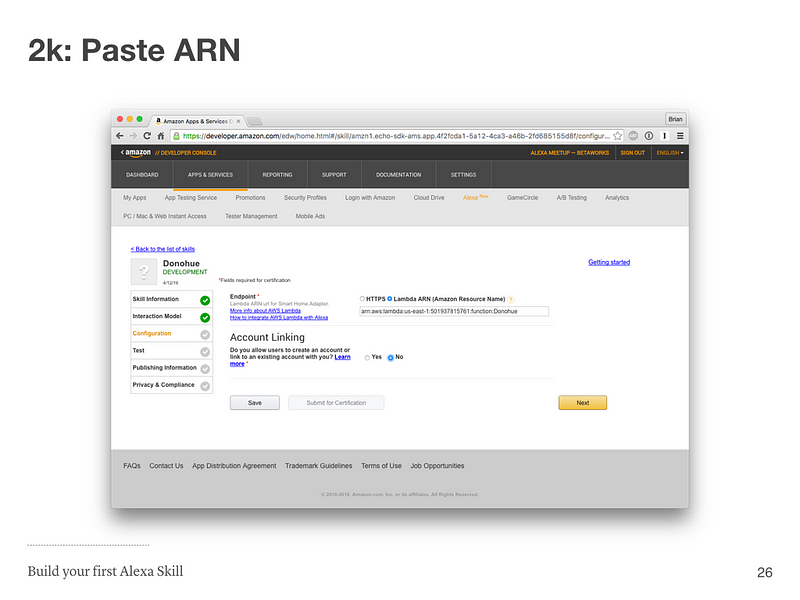The image size is (800, 600).
Task: Open Mobile Ads section
Action: [310, 216]
